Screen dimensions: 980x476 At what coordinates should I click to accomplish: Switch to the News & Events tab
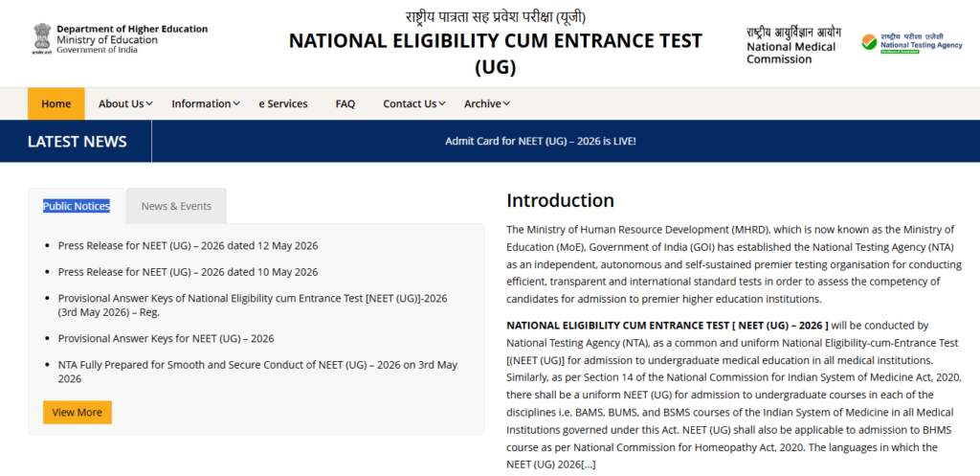point(176,206)
